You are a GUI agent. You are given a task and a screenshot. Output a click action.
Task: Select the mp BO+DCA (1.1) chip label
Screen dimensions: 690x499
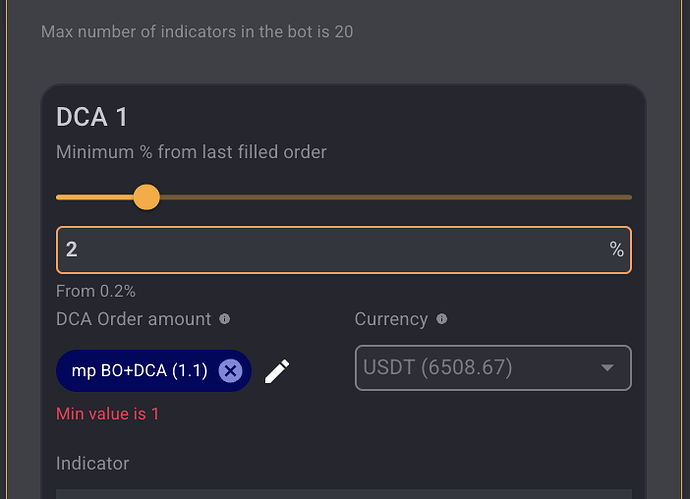click(x=139, y=371)
